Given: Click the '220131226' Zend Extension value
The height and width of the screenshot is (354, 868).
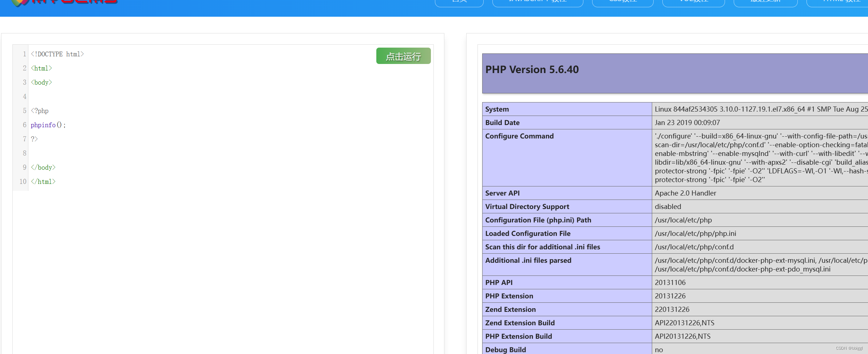Looking at the screenshot, I should (x=672, y=309).
